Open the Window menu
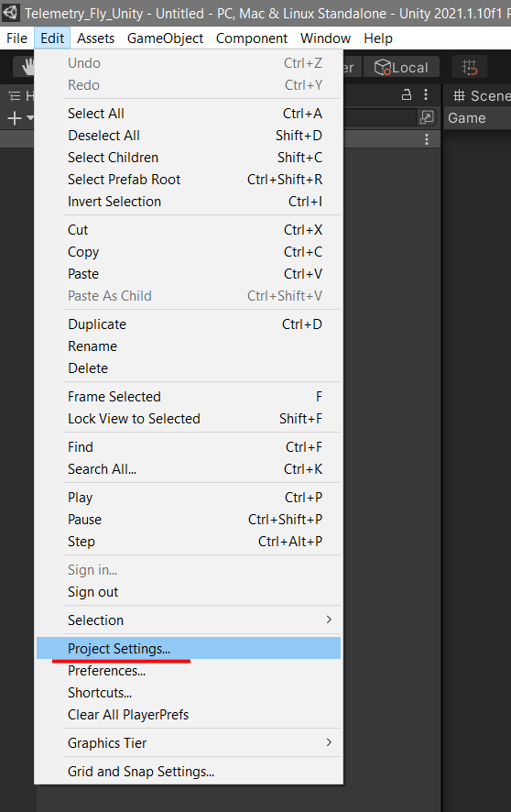Screen dimensions: 511x812 (325, 38)
